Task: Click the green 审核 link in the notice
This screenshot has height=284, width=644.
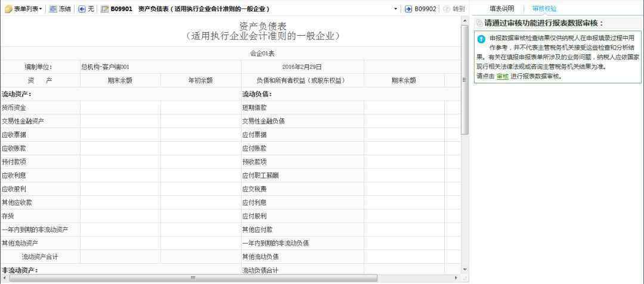Action: pyautogui.click(x=502, y=76)
